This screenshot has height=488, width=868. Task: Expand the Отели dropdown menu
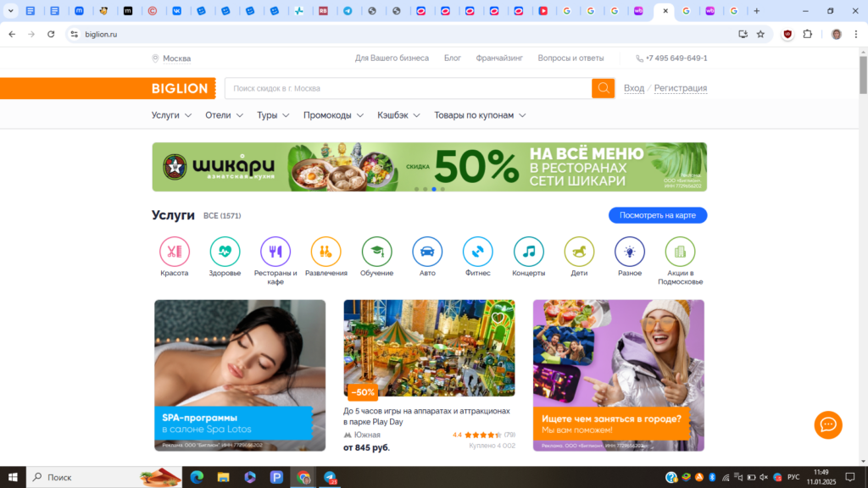tap(224, 115)
